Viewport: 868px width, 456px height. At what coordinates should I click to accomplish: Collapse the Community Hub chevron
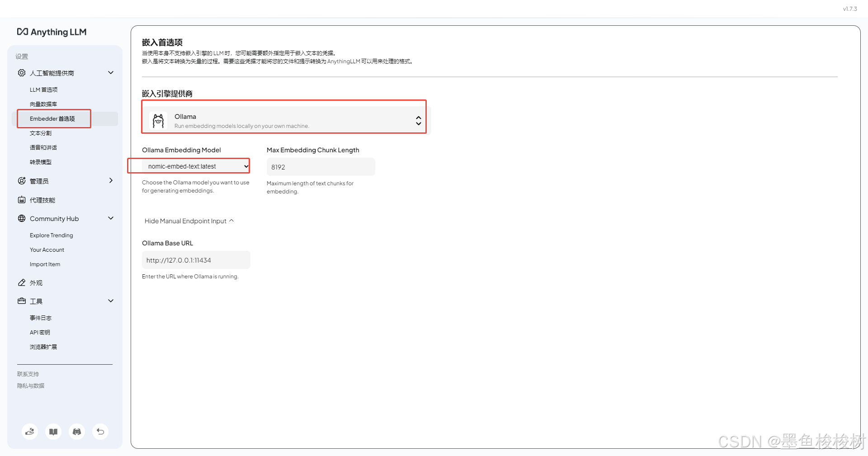pos(111,218)
